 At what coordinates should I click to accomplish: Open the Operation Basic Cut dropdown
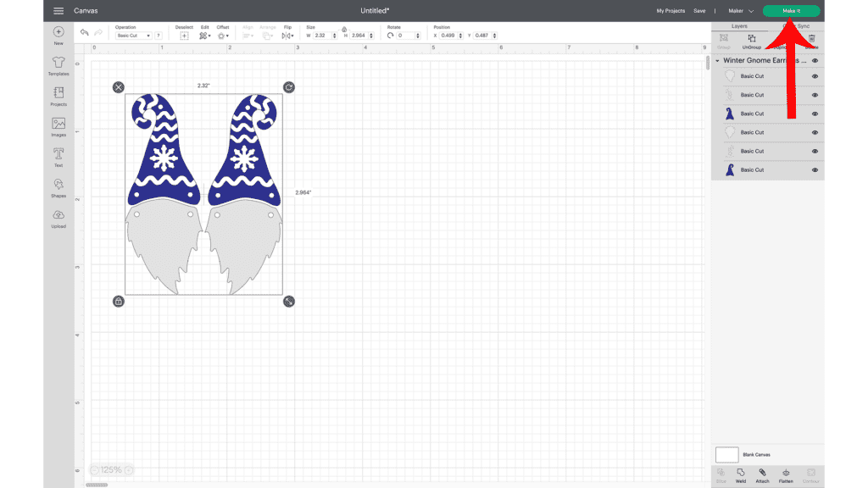pos(133,36)
